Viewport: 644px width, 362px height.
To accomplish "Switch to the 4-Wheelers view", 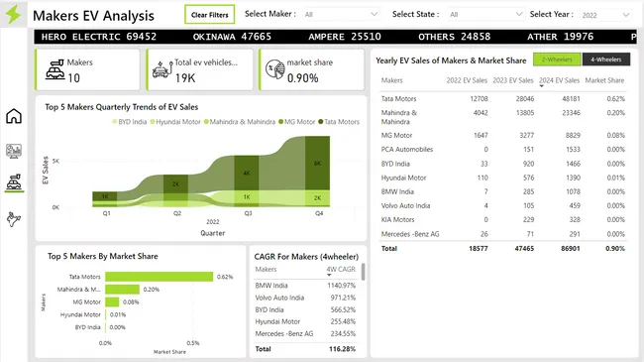I will pos(605,60).
